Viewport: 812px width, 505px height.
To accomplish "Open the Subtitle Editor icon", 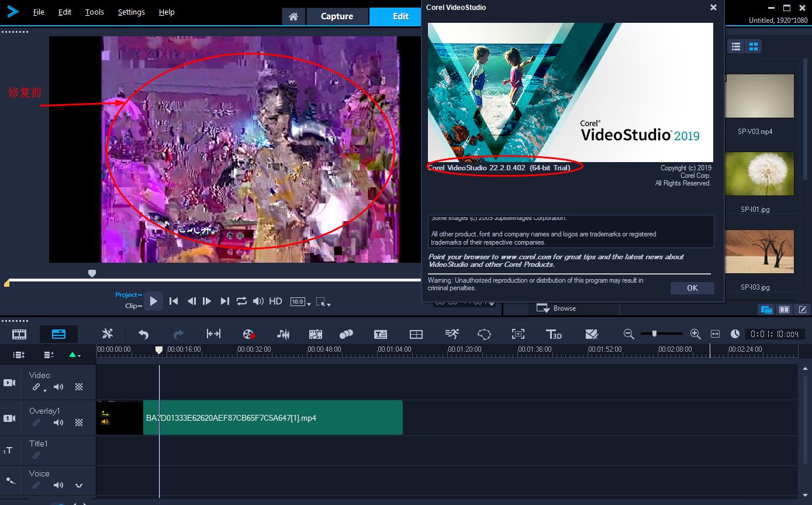I will tap(381, 334).
